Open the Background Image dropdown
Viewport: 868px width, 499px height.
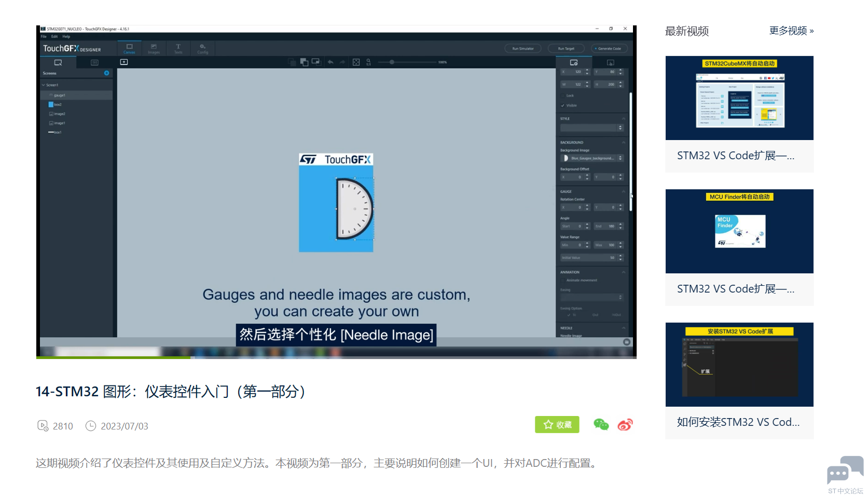click(592, 158)
